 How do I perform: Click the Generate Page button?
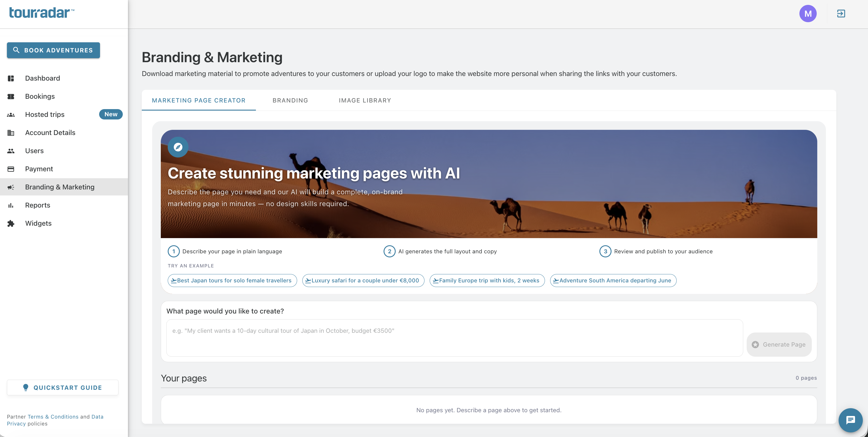click(779, 344)
